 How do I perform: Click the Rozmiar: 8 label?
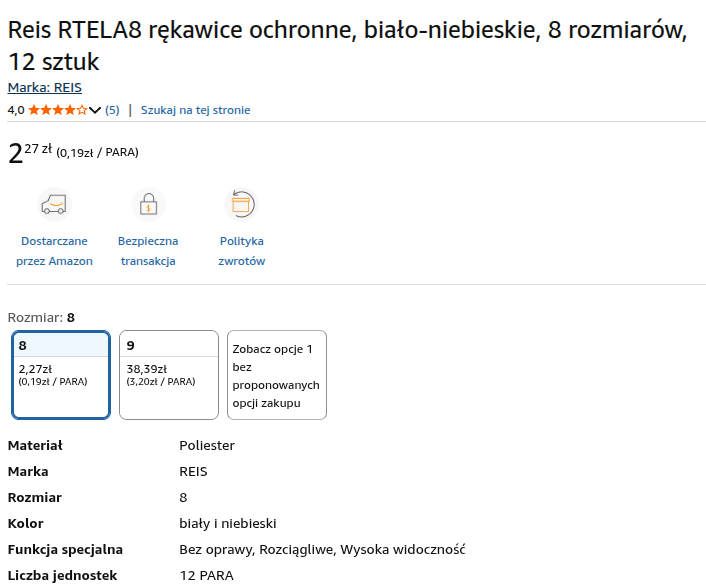41,317
